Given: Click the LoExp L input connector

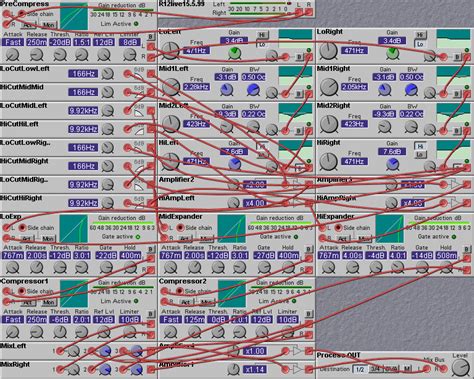Looking at the screenshot, I should coord(6,228).
